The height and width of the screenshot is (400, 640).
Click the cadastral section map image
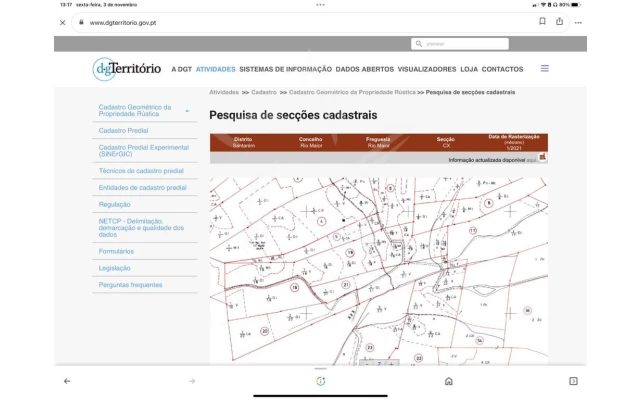coord(378,270)
